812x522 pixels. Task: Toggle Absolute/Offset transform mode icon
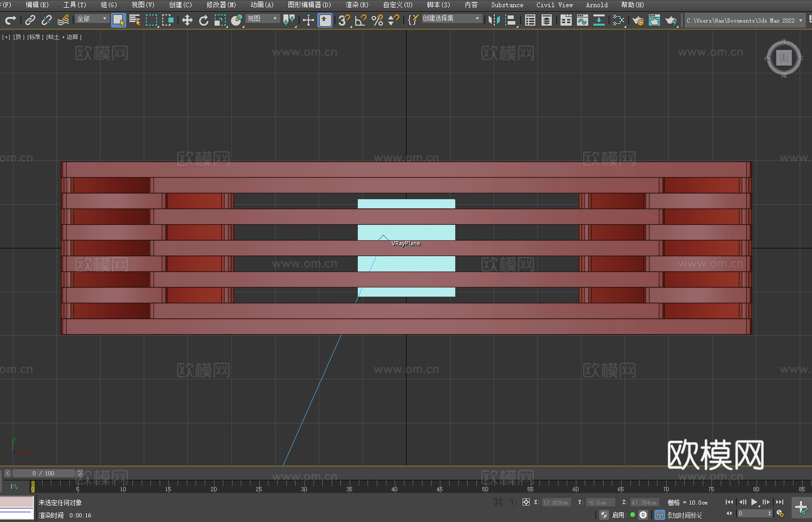tap(526, 502)
